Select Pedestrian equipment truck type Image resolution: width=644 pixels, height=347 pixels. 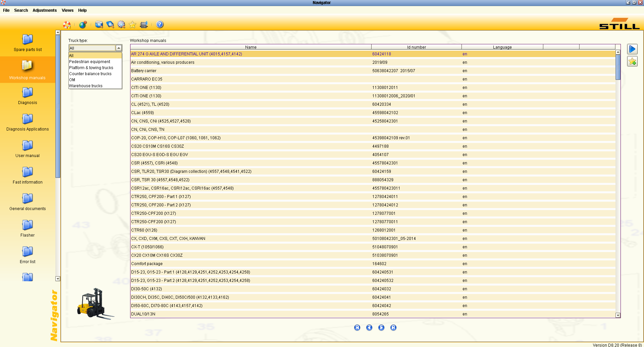click(x=95, y=62)
